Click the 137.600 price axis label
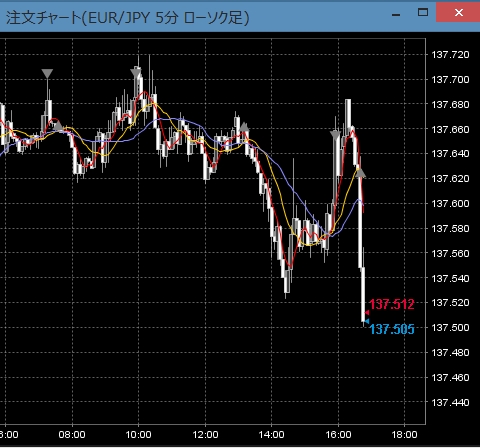This screenshot has width=480, height=448. coord(450,204)
